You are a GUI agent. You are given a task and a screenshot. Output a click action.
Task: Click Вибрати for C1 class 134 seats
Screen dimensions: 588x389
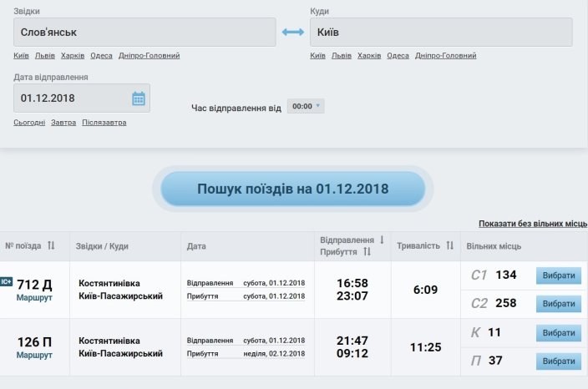[x=559, y=275]
